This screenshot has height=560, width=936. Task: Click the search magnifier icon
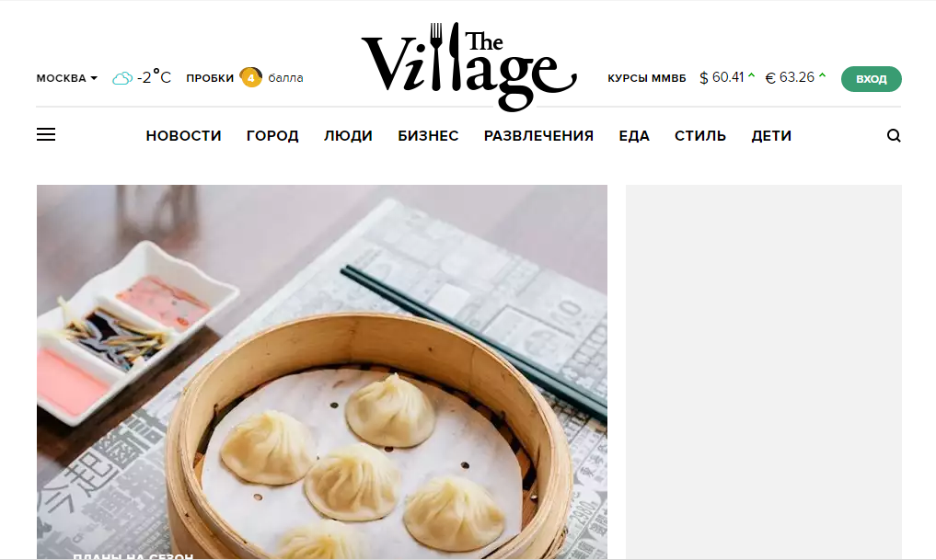(x=894, y=135)
